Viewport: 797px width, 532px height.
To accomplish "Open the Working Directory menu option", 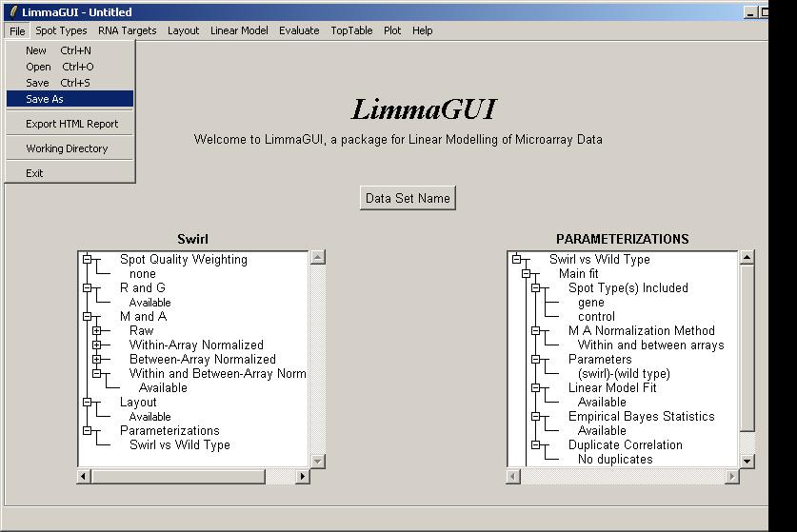I will (x=67, y=148).
